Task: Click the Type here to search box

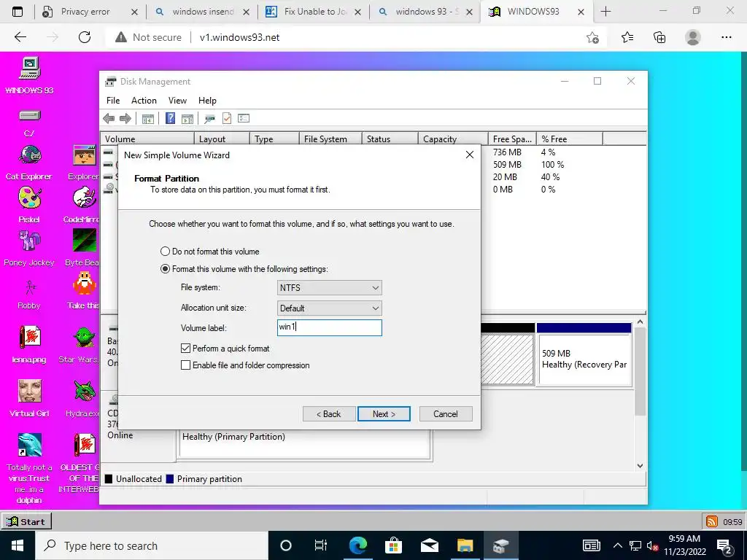Action: click(x=152, y=545)
